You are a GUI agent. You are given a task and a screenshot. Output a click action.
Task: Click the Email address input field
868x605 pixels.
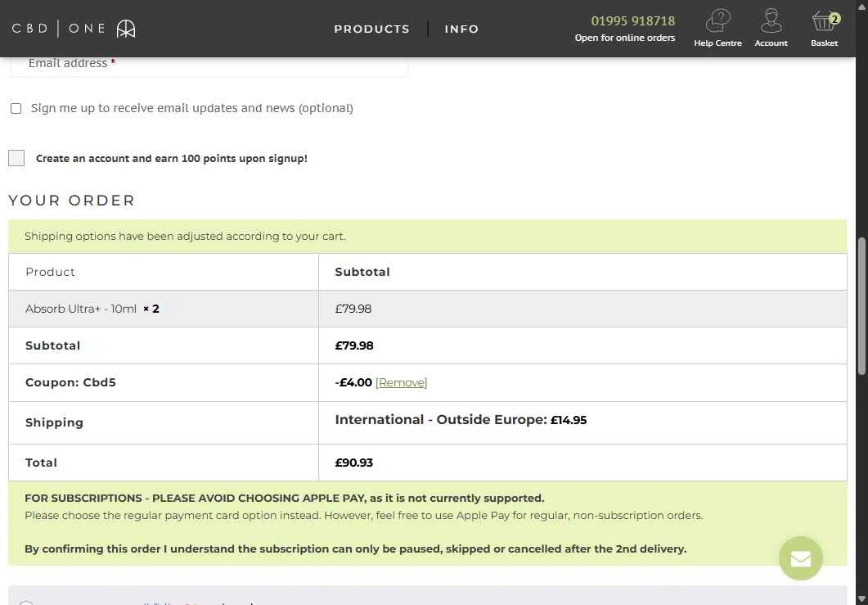[x=209, y=66]
